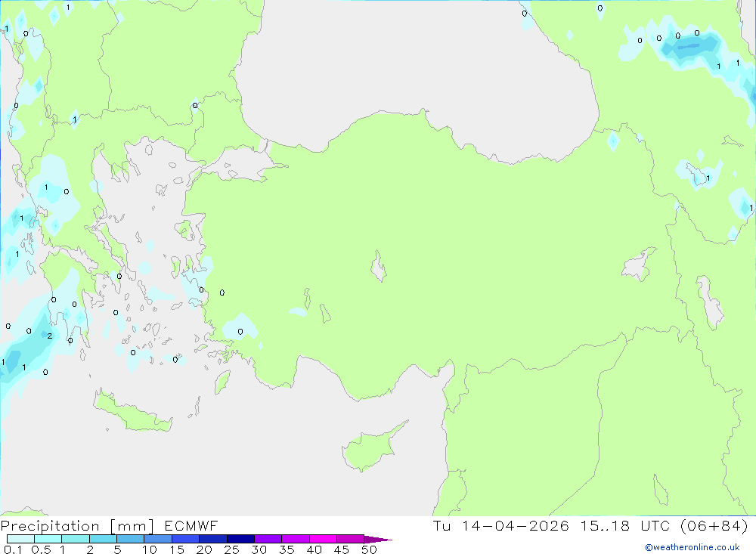The image size is (756, 554).
Task: Click the 0.5 to 1 mm legend swatch
Action: point(48,539)
